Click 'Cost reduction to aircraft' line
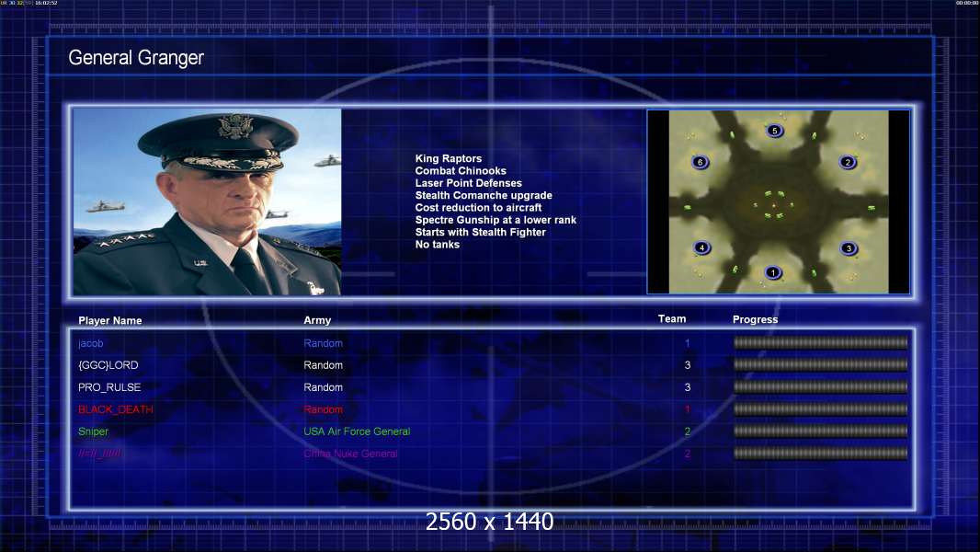Image resolution: width=980 pixels, height=552 pixels. [x=479, y=208]
